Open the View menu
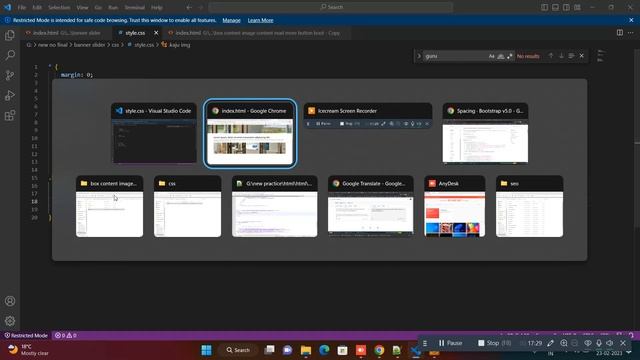The width and height of the screenshot is (640, 360). pos(82,7)
